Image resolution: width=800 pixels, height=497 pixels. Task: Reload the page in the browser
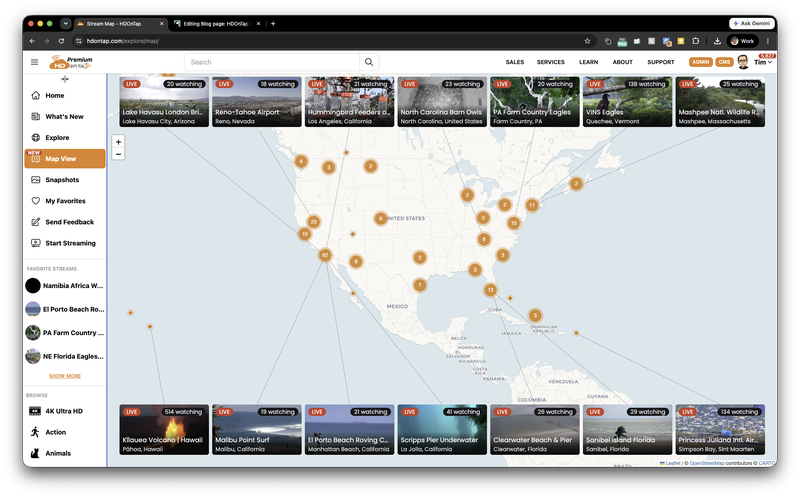click(x=61, y=41)
